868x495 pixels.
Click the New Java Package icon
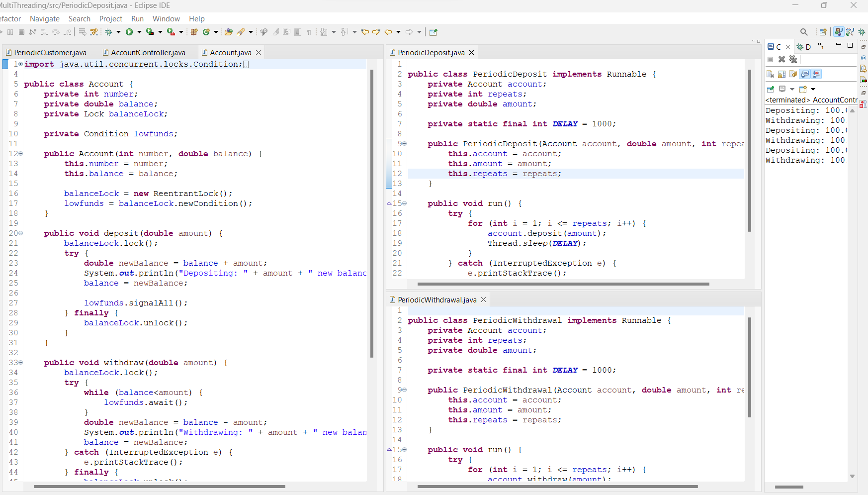click(194, 32)
